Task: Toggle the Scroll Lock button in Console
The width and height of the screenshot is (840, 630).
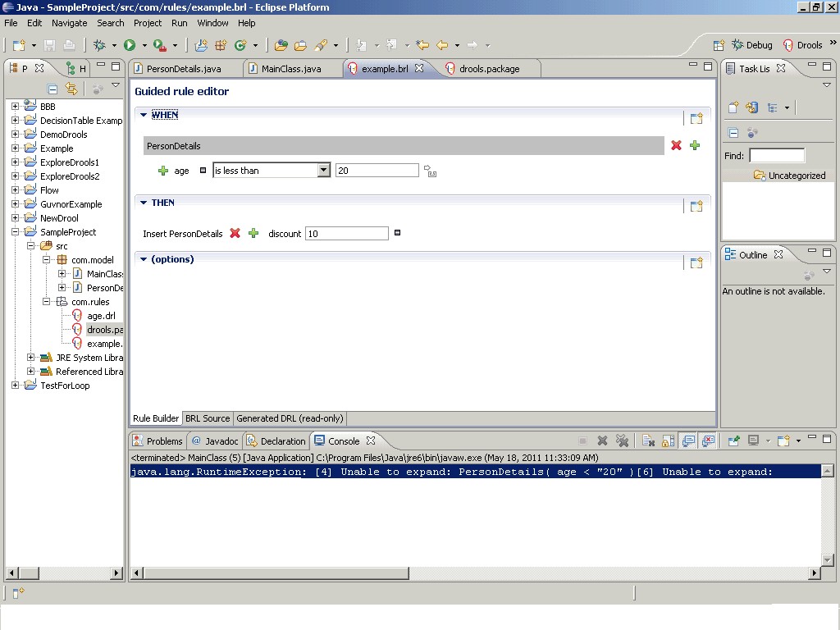Action: pyautogui.click(x=668, y=441)
